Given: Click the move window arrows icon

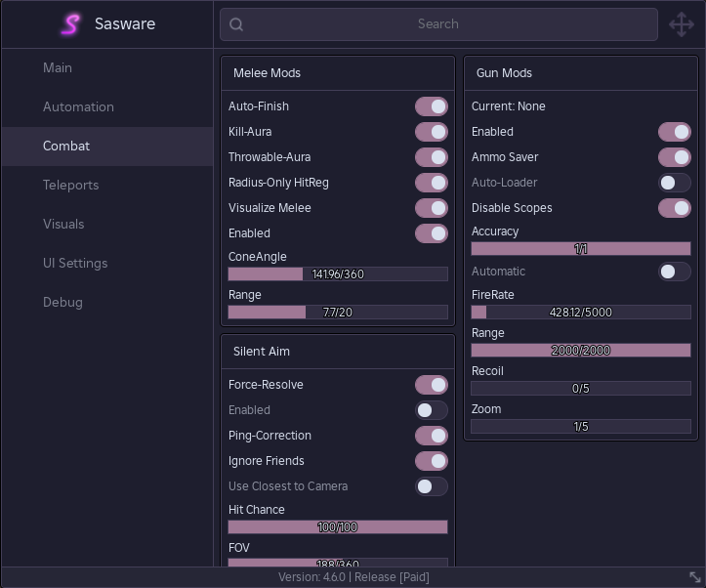Looking at the screenshot, I should tap(681, 24).
